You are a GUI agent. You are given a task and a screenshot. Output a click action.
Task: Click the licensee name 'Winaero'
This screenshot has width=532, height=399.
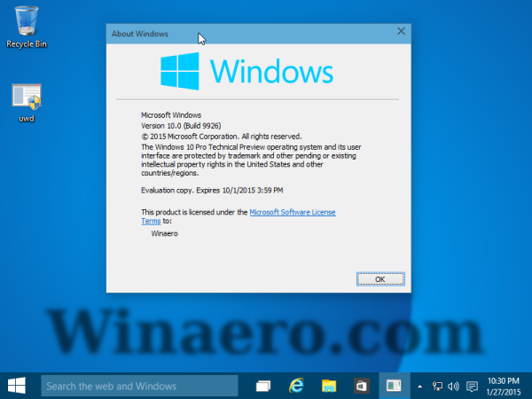164,233
